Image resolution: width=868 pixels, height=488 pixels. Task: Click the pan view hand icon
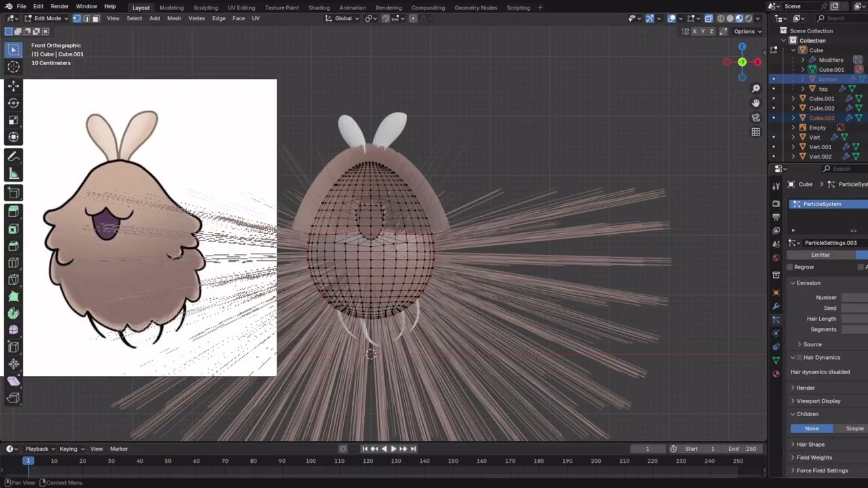coord(755,103)
